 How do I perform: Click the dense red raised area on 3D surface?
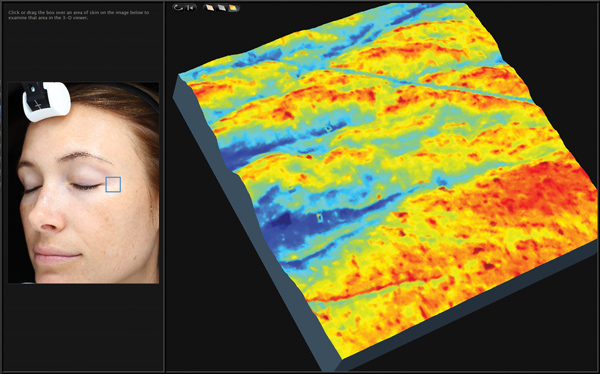[536, 191]
